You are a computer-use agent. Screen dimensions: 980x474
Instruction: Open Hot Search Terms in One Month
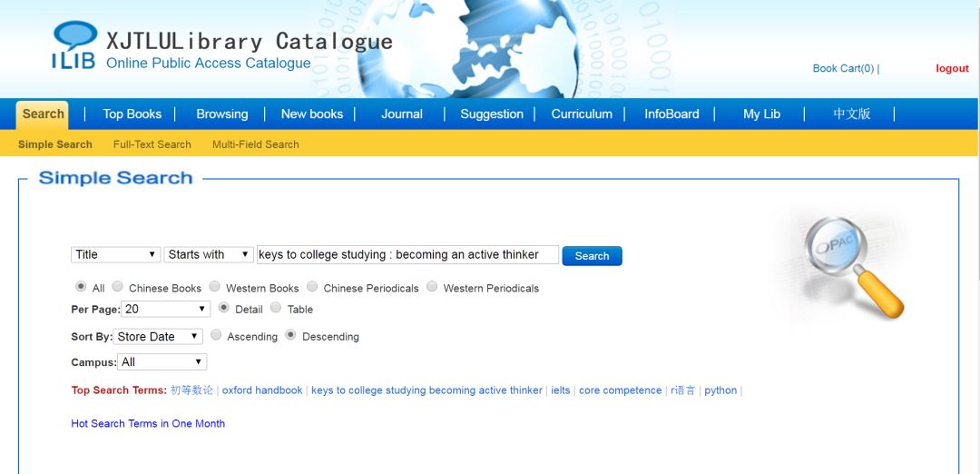tap(148, 423)
